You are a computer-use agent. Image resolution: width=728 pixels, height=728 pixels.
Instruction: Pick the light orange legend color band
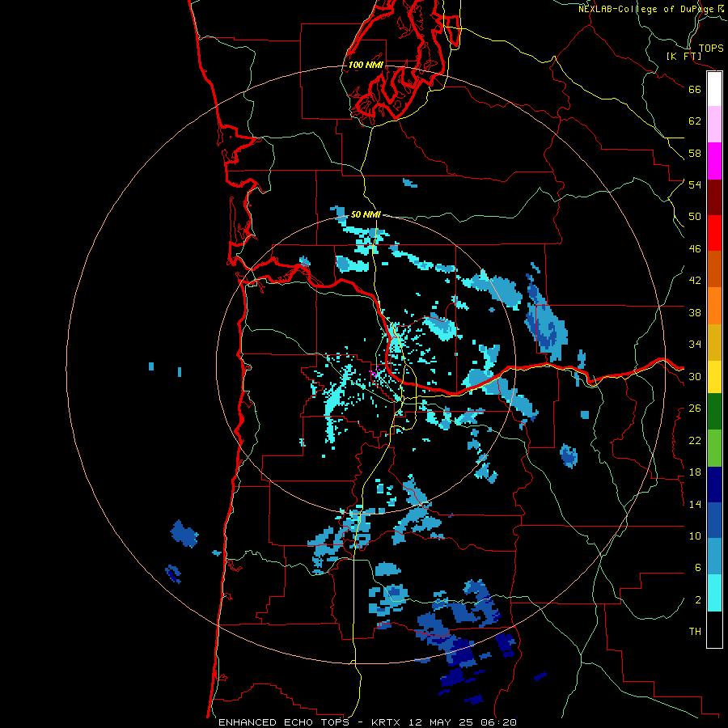[714, 306]
